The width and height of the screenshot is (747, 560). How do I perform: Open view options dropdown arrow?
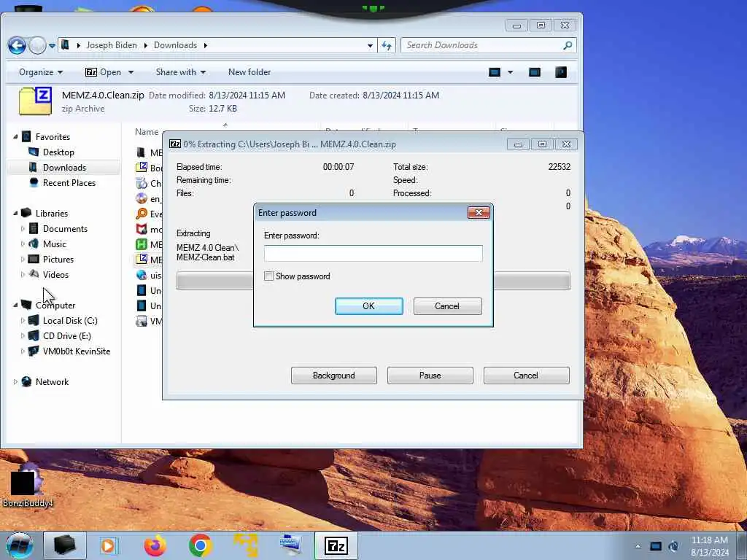point(510,72)
